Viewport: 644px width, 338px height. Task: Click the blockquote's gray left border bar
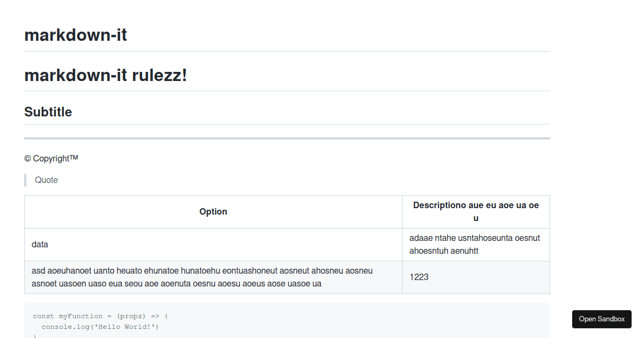(25, 180)
